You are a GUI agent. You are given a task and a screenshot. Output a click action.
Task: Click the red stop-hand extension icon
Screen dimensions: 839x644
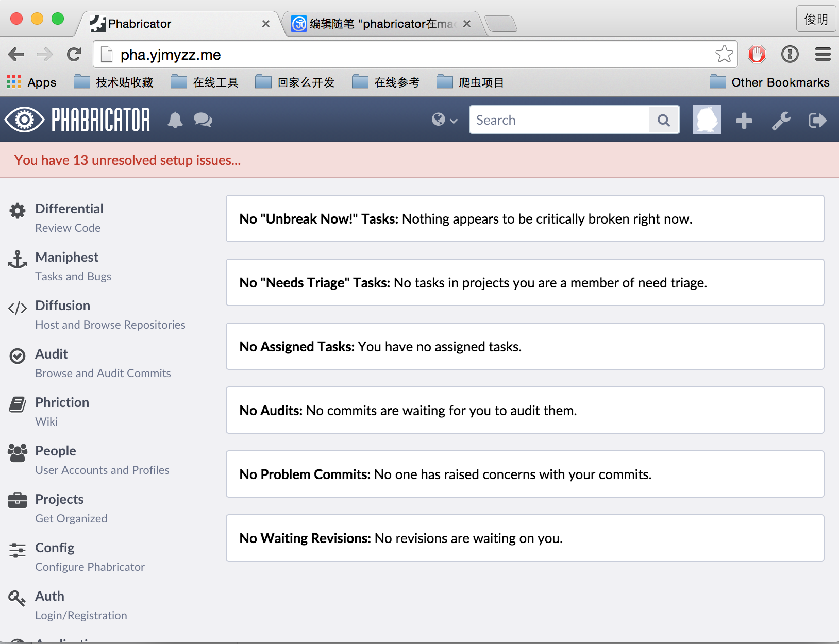point(757,54)
